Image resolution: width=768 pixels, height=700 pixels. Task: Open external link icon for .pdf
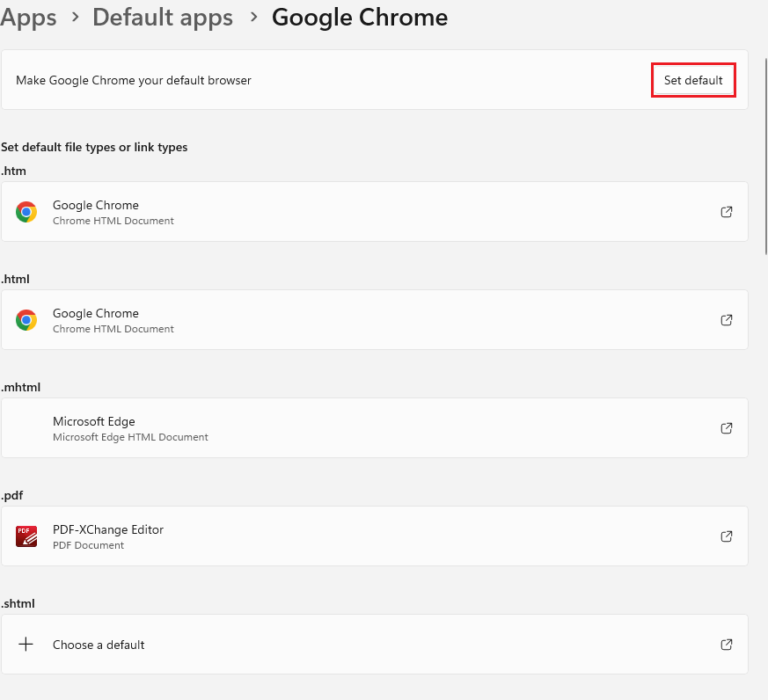tap(727, 536)
